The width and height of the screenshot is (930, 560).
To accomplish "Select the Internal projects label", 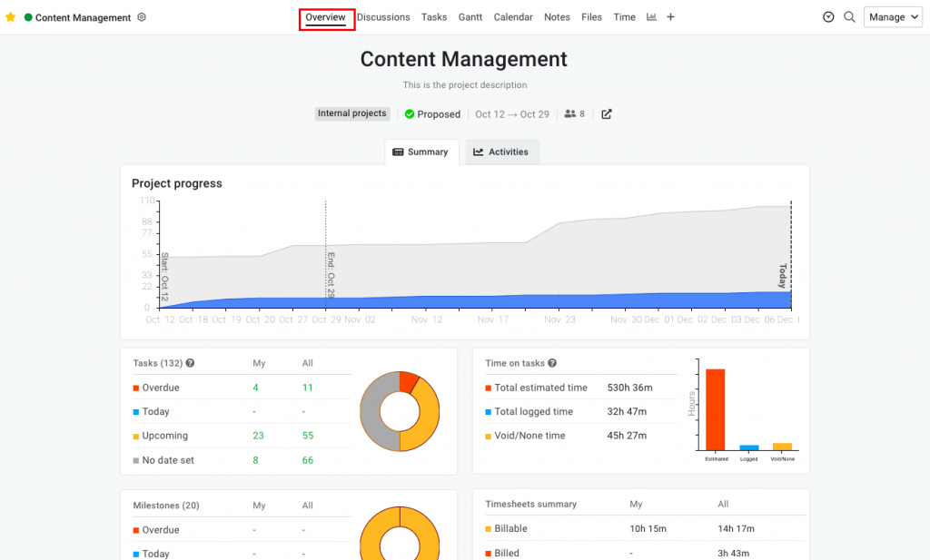I will [351, 113].
